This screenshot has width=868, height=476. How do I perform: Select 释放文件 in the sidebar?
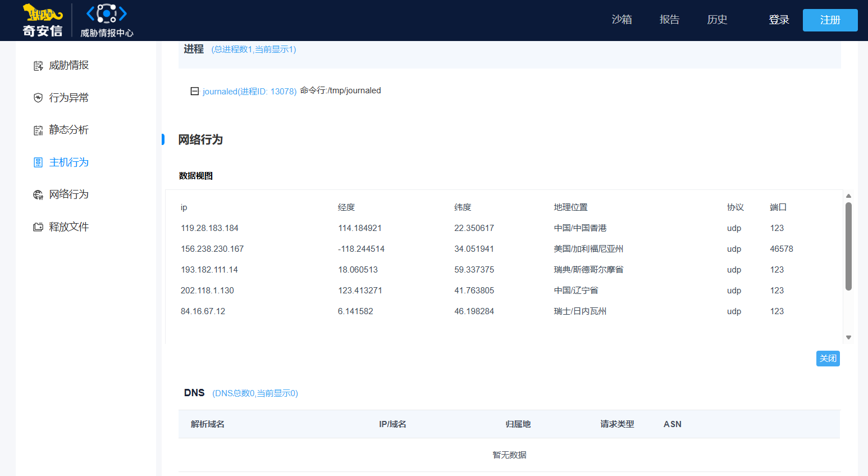click(68, 227)
